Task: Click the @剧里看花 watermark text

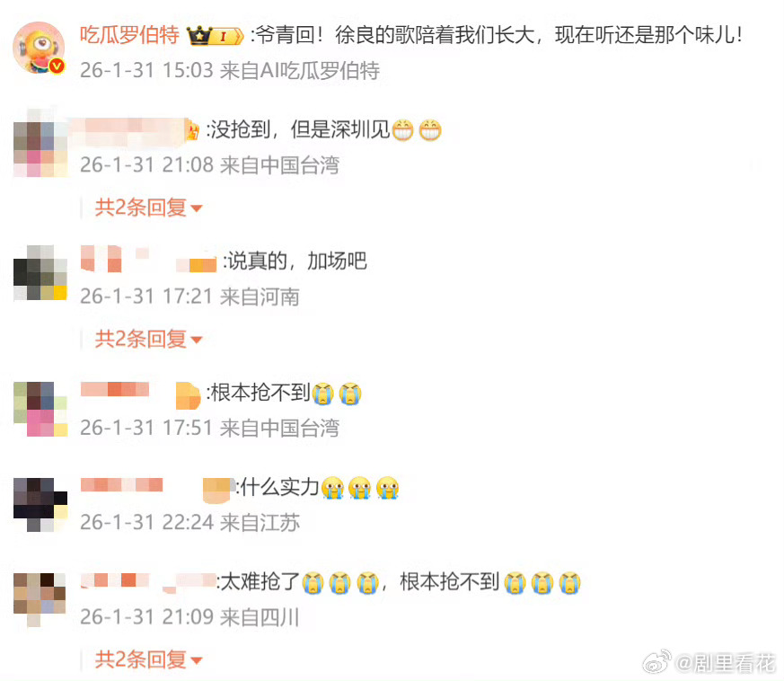Action: [726, 663]
